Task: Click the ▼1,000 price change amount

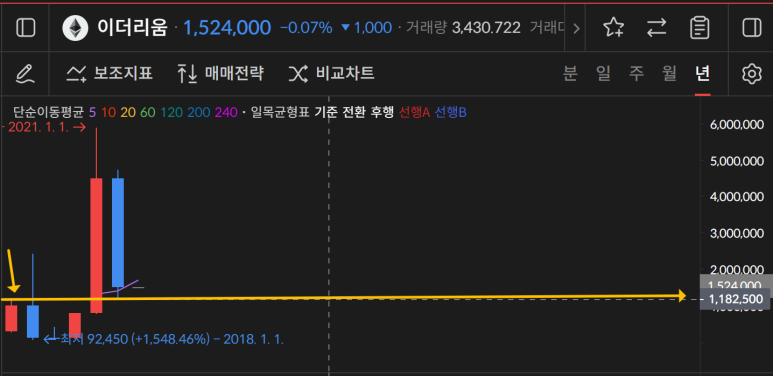Action: coord(366,28)
